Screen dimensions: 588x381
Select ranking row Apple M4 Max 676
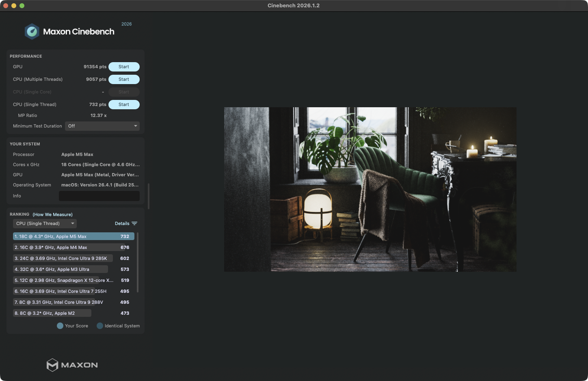pyautogui.click(x=73, y=247)
